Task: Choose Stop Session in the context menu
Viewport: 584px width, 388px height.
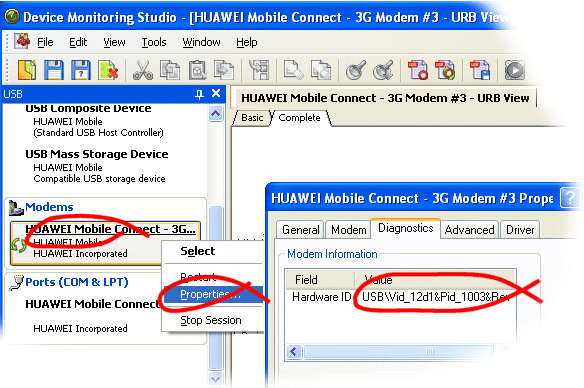Action: (x=211, y=320)
